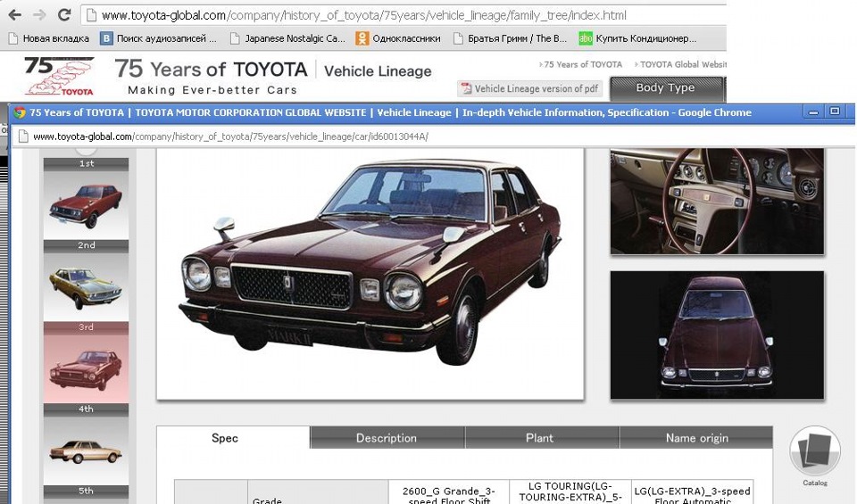Screen dimensions: 857x504
Task: Click the popup window URL field
Action: (432, 136)
